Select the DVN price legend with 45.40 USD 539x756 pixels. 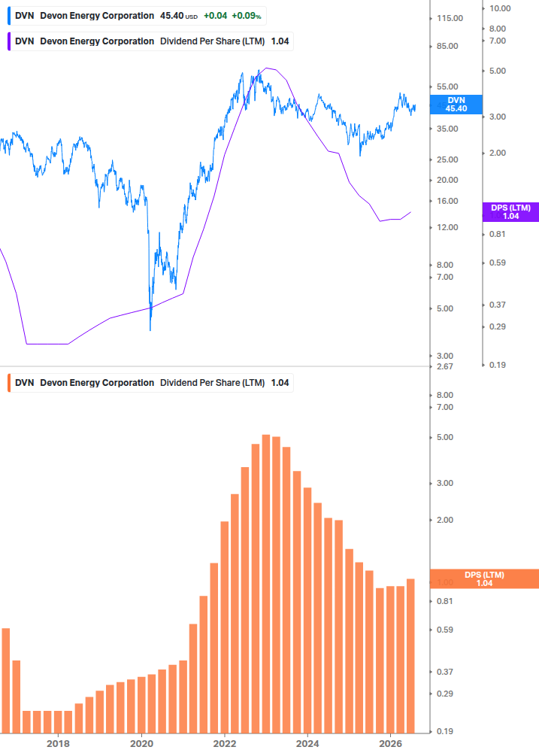click(138, 16)
